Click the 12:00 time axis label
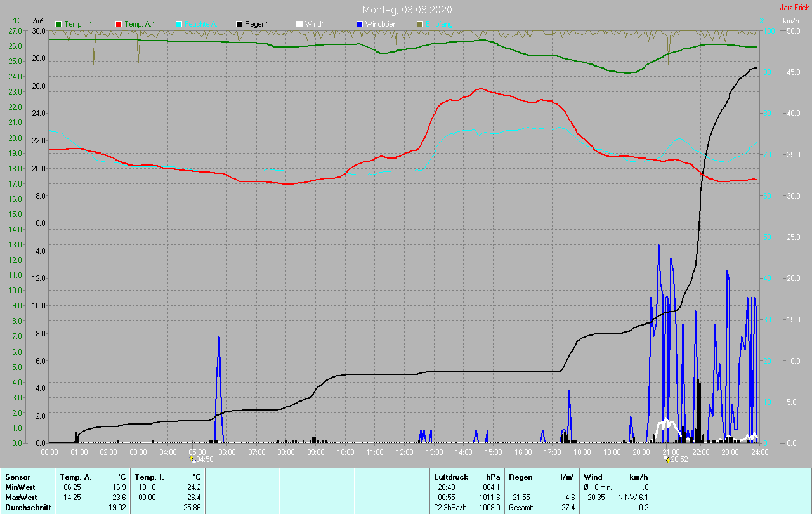 404,452
